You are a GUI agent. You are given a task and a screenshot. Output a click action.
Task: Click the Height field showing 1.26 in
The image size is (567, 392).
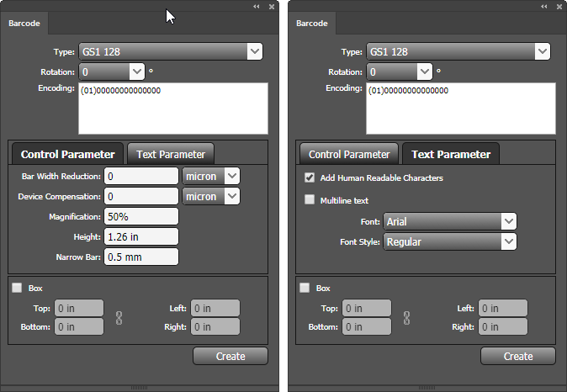[140, 236]
